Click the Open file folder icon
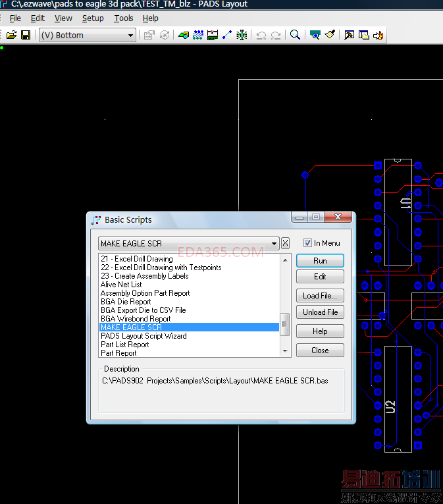Viewport: 443px width, 504px height. click(x=12, y=35)
